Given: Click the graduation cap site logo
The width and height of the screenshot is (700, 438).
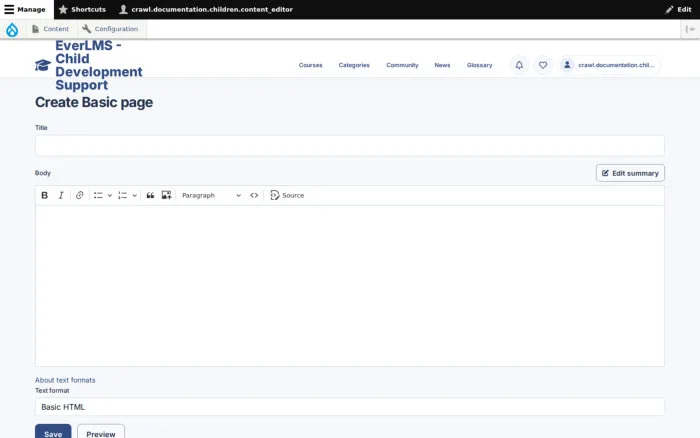Looking at the screenshot, I should click(43, 65).
